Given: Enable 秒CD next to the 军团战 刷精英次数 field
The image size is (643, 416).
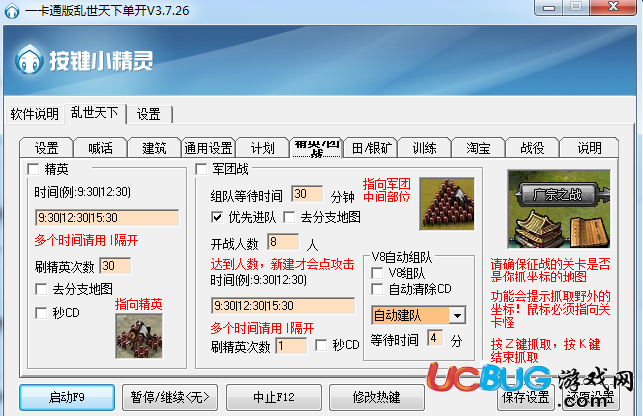Looking at the screenshot, I should coord(321,345).
